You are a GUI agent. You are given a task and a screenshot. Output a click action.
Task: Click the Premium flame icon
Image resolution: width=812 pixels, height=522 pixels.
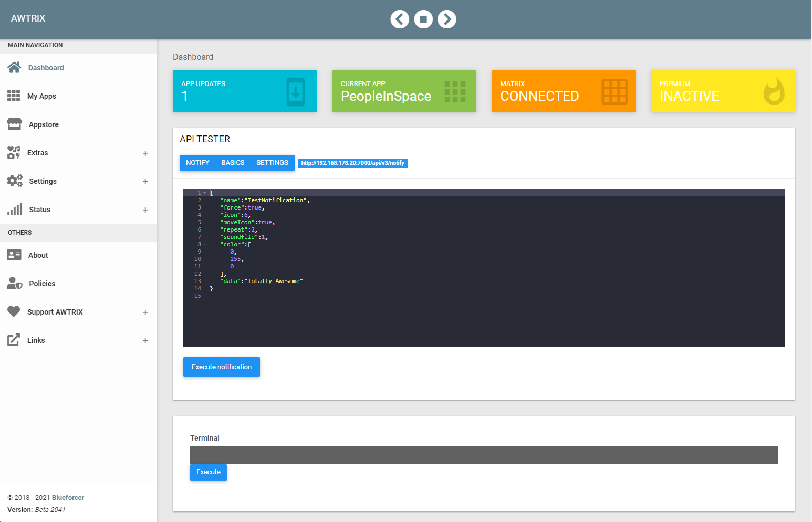774,91
